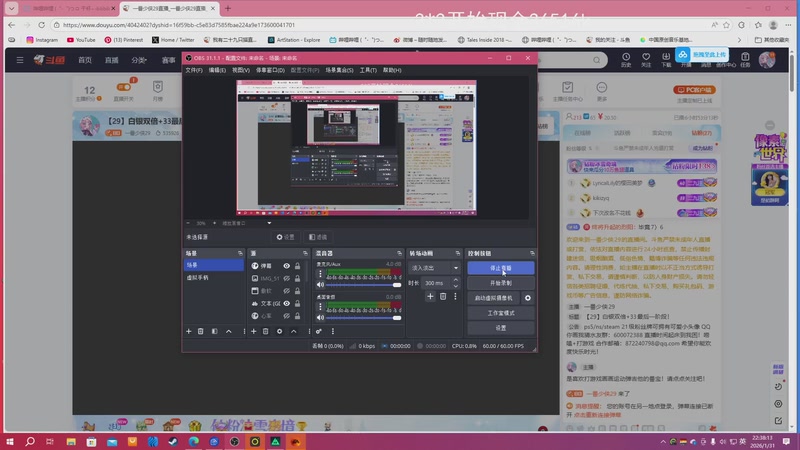800x450 pixels.
Task: Open virtual camera settings gear
Action: [528, 298]
